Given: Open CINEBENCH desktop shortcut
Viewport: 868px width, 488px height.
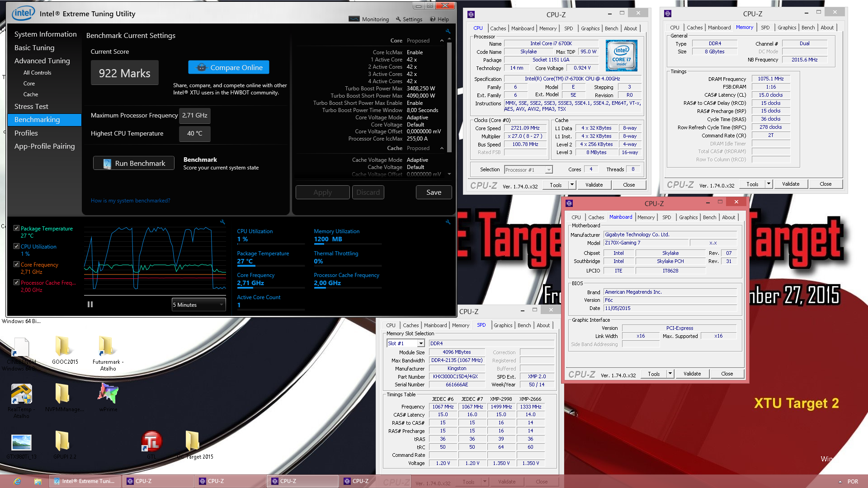Looking at the screenshot, I should pyautogui.click(x=21, y=354).
